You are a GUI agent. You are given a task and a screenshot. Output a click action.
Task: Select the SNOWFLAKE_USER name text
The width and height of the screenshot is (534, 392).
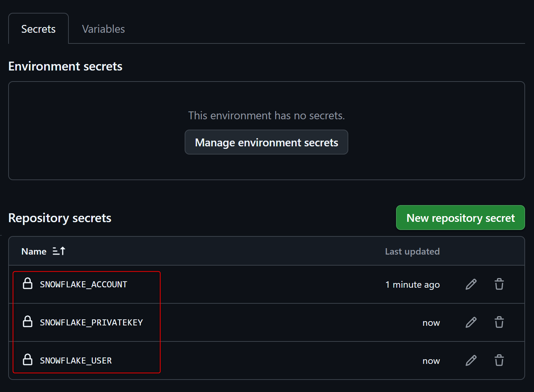pyautogui.click(x=76, y=361)
